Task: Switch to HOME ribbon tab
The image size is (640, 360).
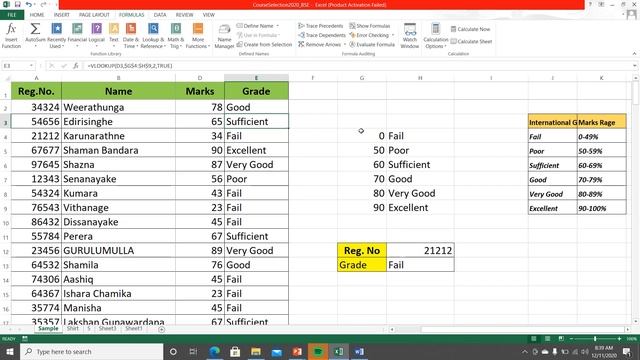Action: pyautogui.click(x=37, y=15)
